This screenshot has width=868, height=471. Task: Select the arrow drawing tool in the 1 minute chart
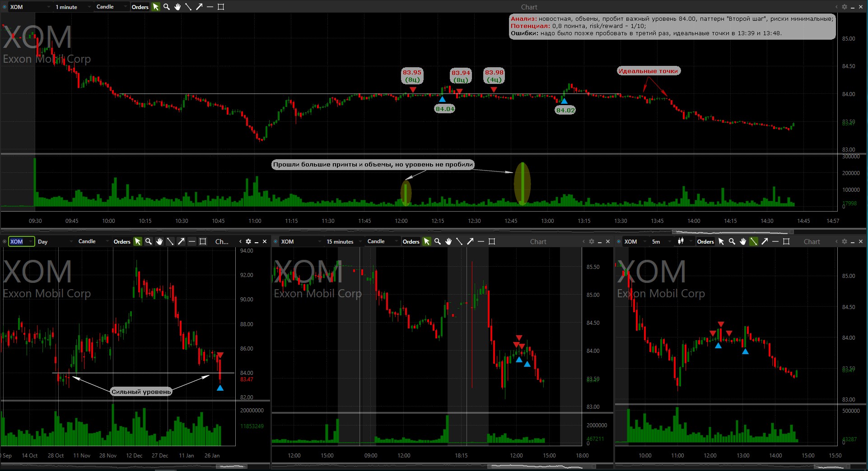click(199, 7)
